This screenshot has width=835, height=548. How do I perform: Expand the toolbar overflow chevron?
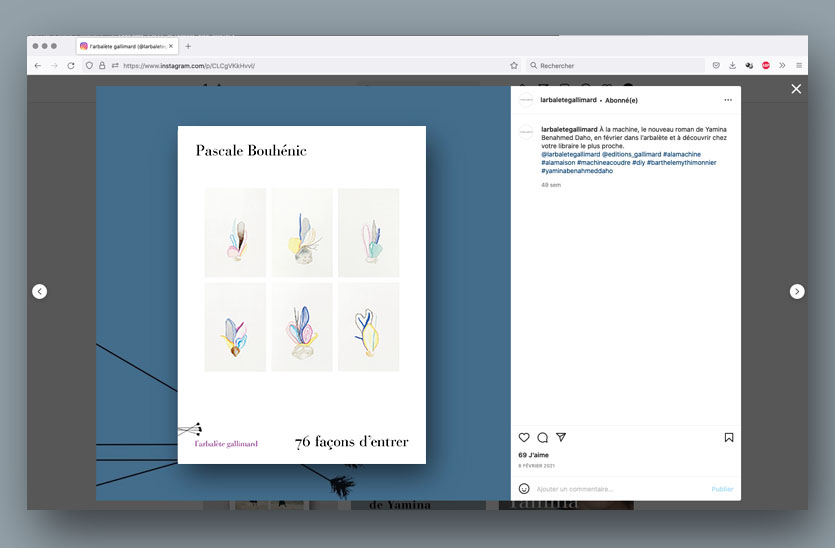coord(782,65)
